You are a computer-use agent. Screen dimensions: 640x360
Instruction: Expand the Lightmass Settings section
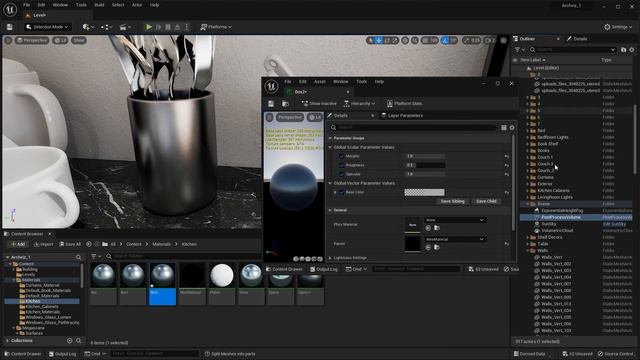pyautogui.click(x=330, y=258)
